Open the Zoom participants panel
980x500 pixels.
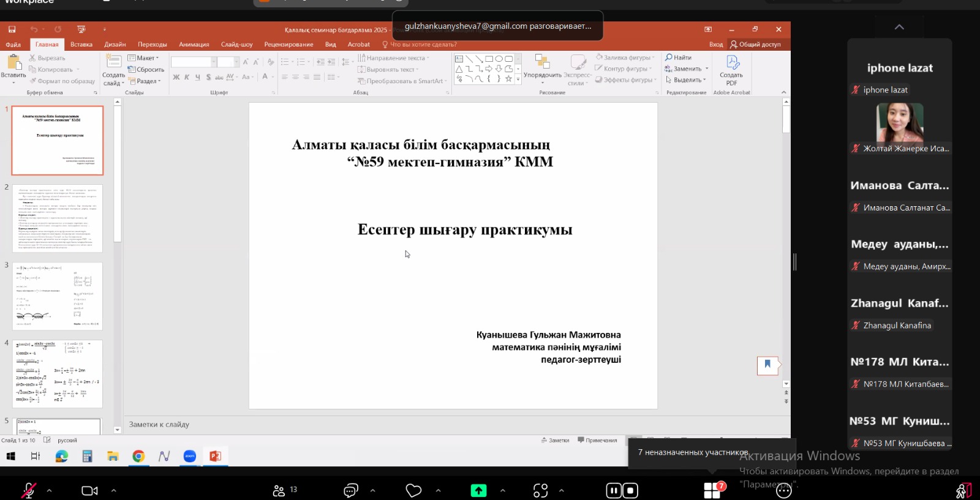tap(279, 490)
